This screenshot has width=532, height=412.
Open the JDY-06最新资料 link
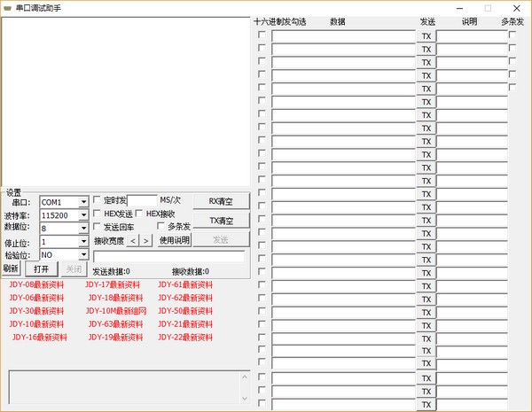[36, 298]
